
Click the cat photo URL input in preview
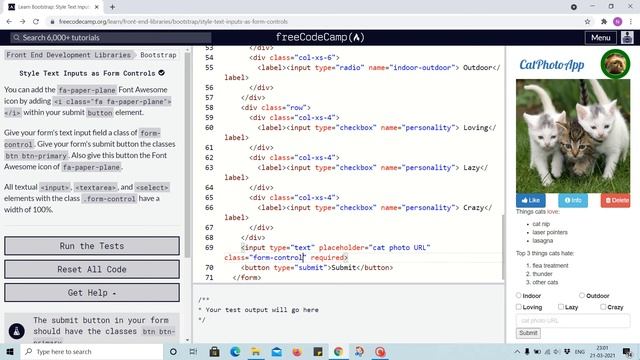pyautogui.click(x=573, y=320)
